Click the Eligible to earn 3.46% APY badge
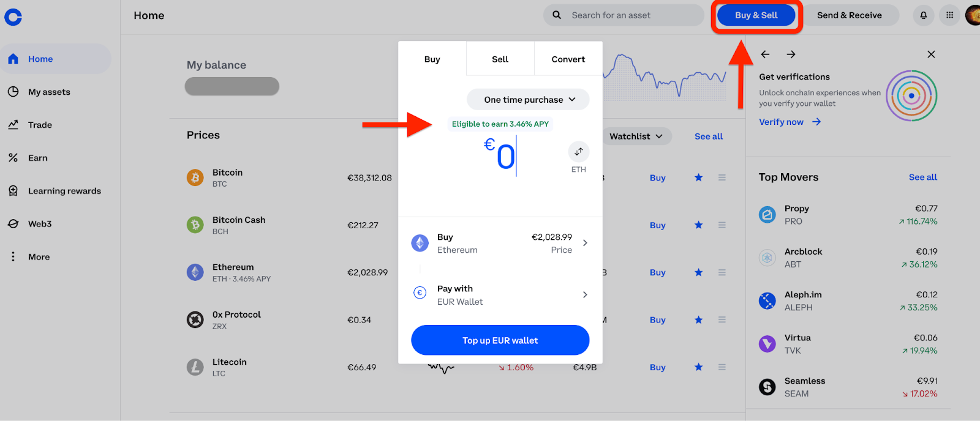This screenshot has height=421, width=980. point(500,124)
